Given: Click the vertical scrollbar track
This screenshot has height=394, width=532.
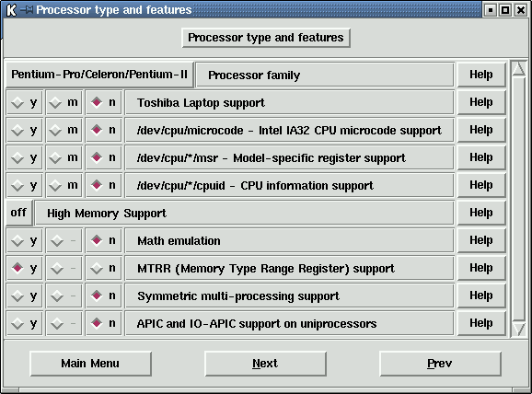Looking at the screenshot, I should [x=519, y=199].
